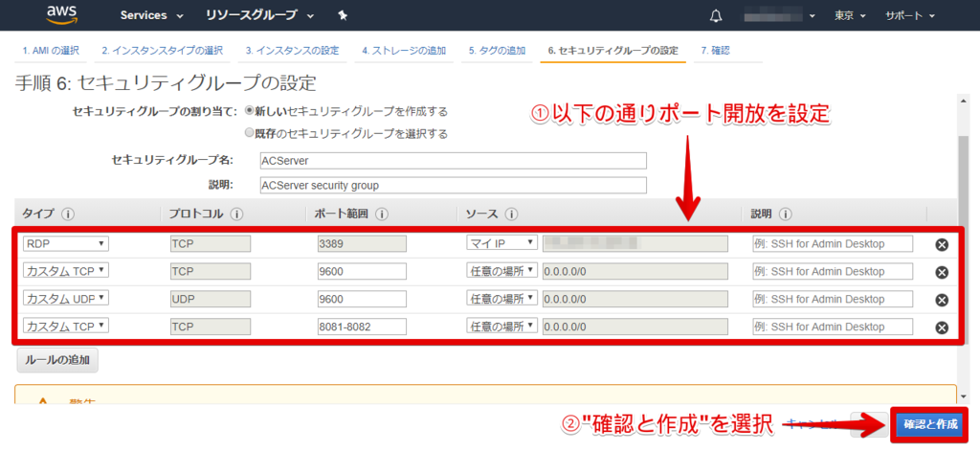
Task: Go to step 5. タグの追加
Action: click(497, 51)
